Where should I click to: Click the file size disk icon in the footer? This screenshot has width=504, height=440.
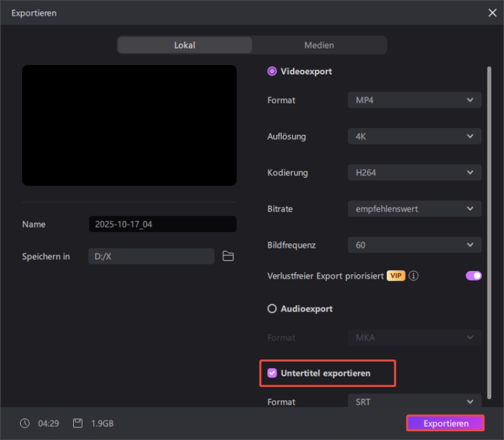[78, 424]
